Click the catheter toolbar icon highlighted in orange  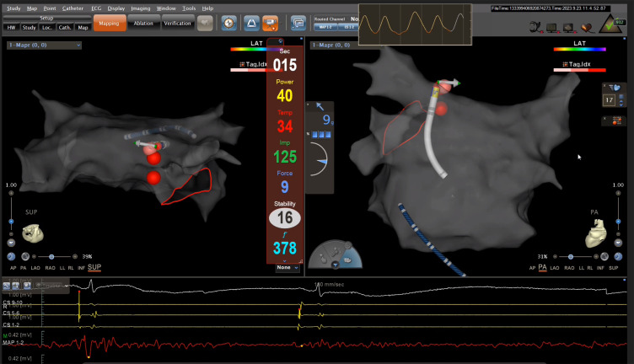(x=271, y=22)
